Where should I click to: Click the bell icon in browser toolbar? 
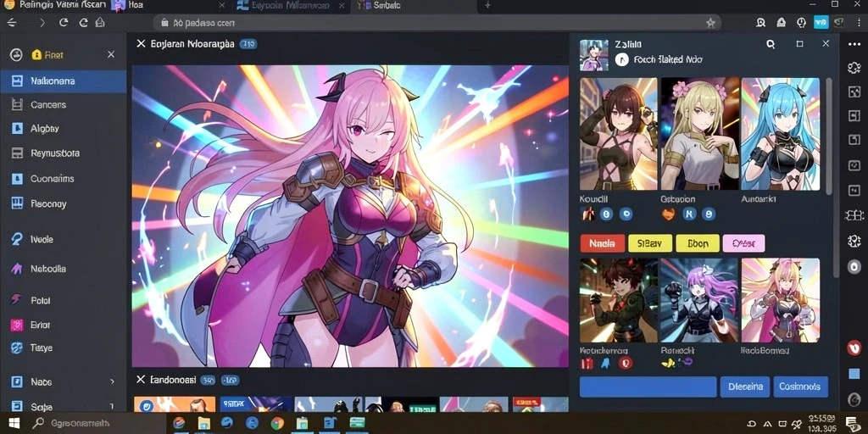coord(781,23)
